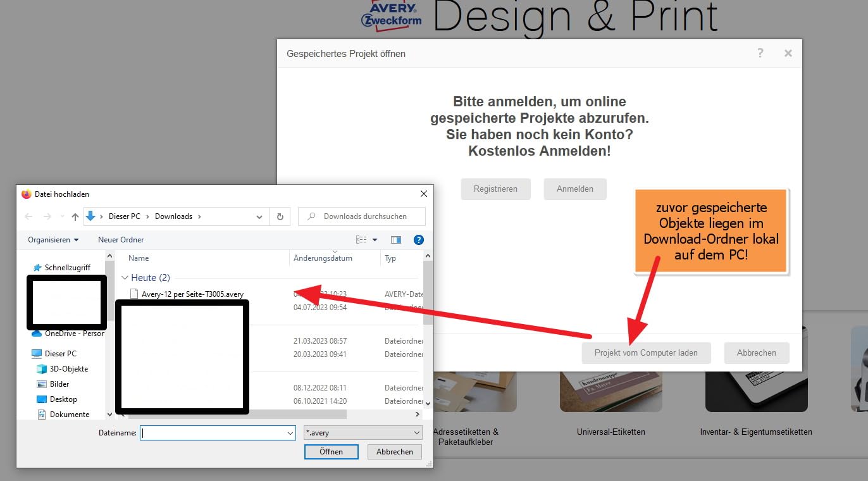This screenshot has width=868, height=481.
Task: Open the *.avery file type dropdown
Action: click(x=363, y=433)
